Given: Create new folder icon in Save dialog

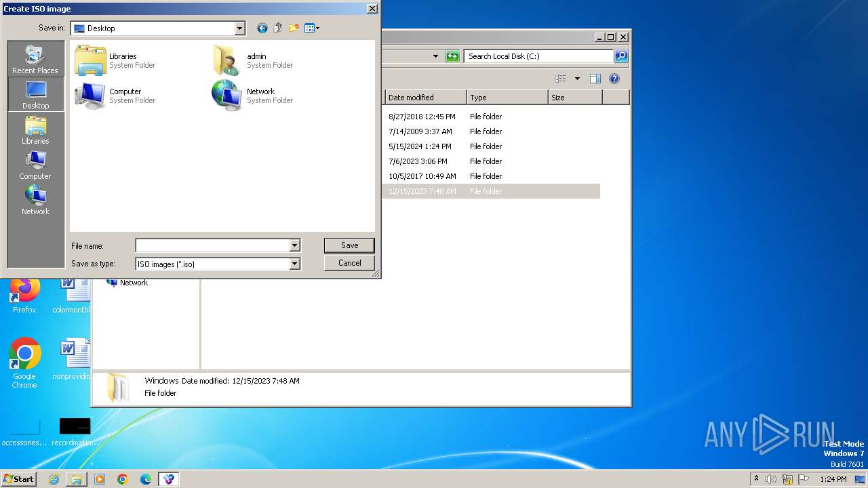Looking at the screenshot, I should click(x=294, y=28).
